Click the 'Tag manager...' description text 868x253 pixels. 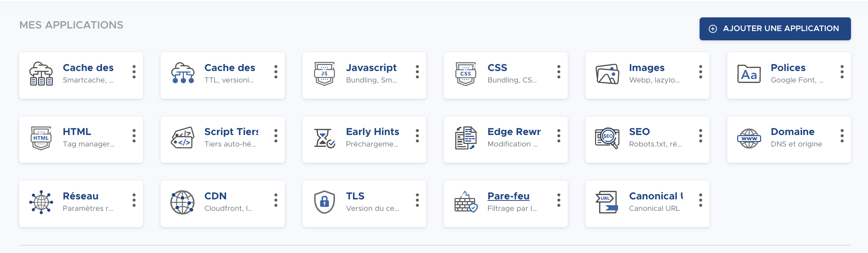click(x=89, y=144)
